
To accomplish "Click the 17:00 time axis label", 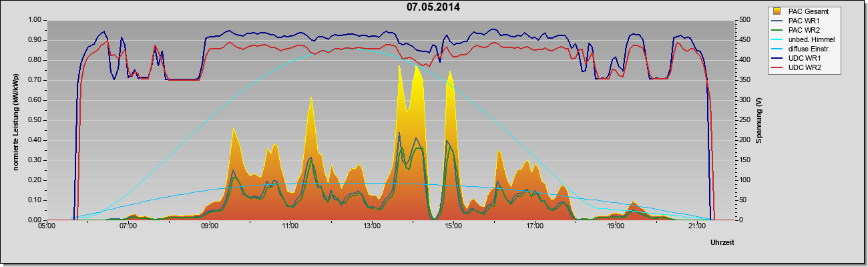I will coord(533,227).
